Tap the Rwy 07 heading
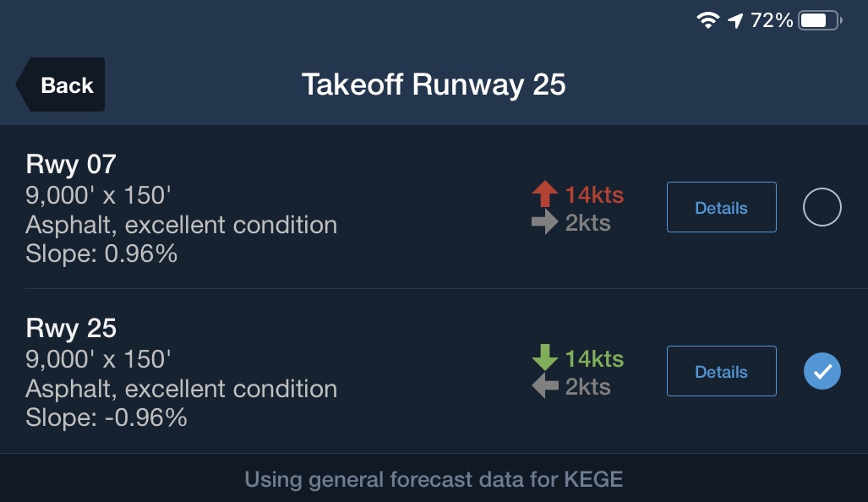The height and width of the screenshot is (502, 868). (x=71, y=163)
